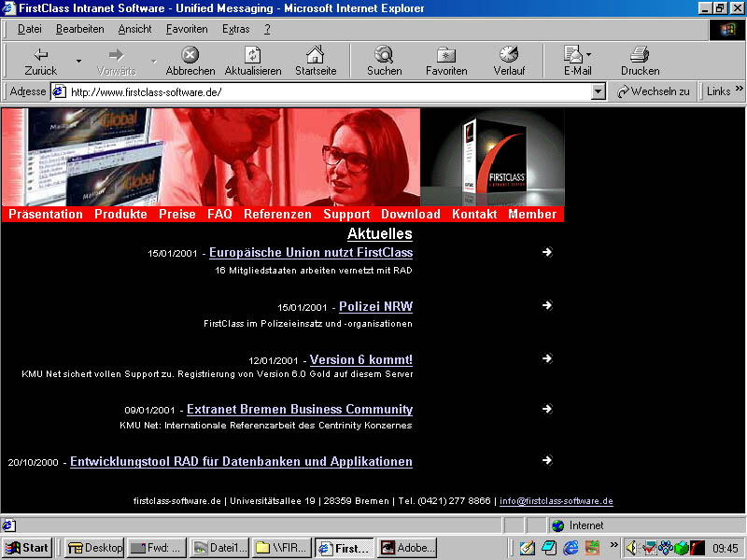Image resolution: width=747 pixels, height=560 pixels.
Task: Open the Extras menu
Action: click(235, 29)
